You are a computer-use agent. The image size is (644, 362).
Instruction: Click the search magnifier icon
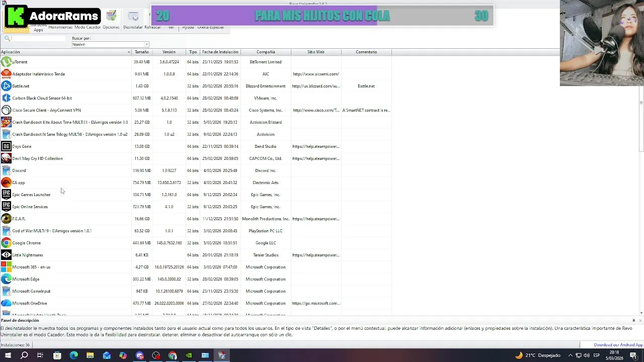tap(7, 38)
